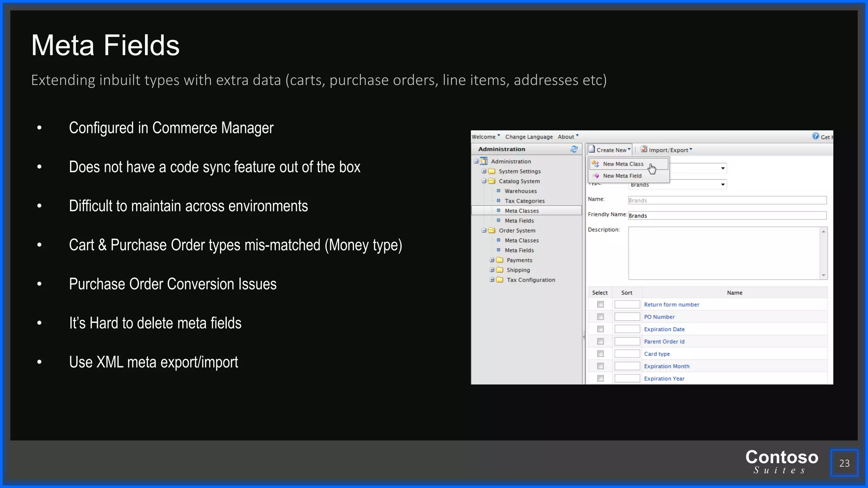This screenshot has height=488, width=868.
Task: Open the Expiration Month link
Action: click(667, 366)
